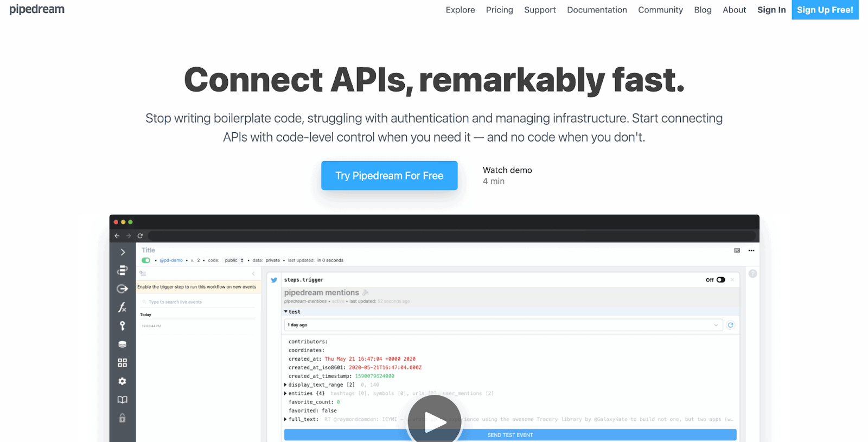Go to the Pricing page
Screen dimensions: 868x442
(x=500, y=10)
